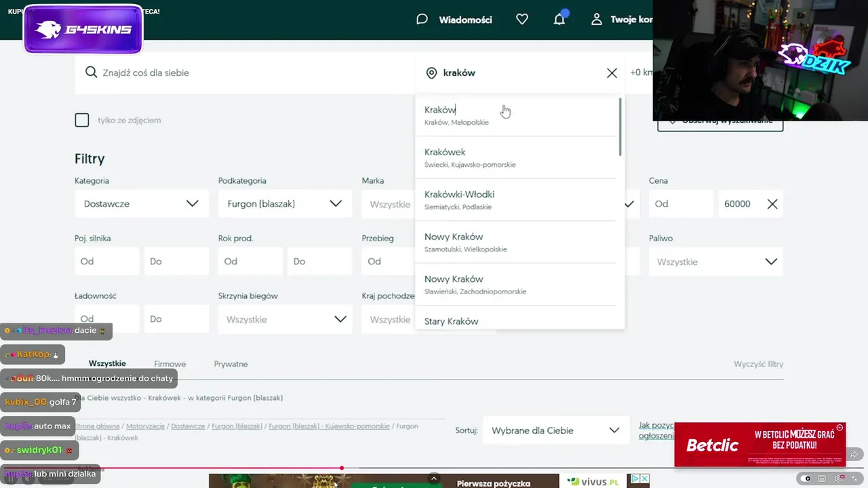Open the Kraj pochodzenia dropdown

click(x=389, y=319)
